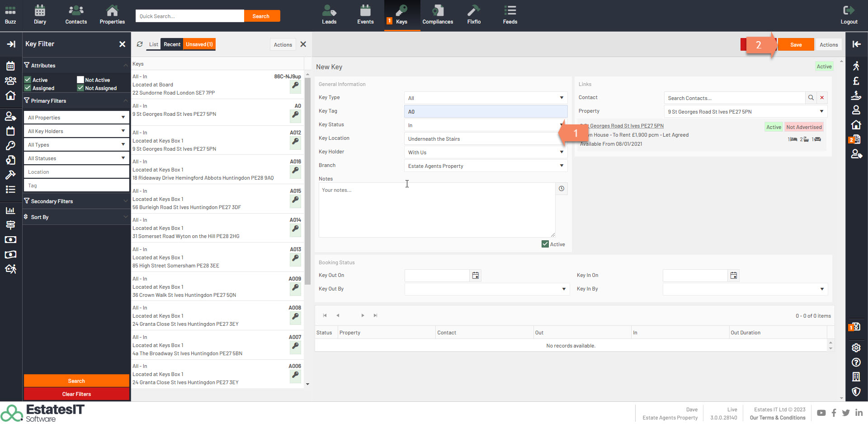Open Key Out On calendar picker
868x424 pixels.
[x=475, y=276]
